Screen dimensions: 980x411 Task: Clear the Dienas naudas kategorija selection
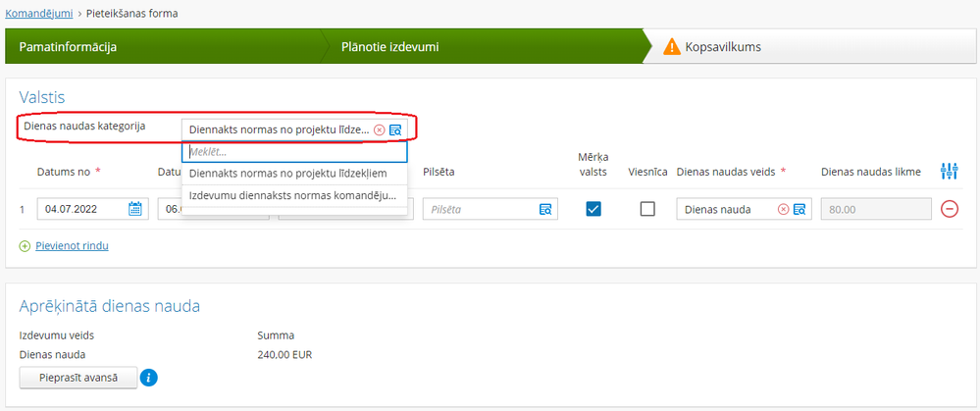pyautogui.click(x=379, y=129)
